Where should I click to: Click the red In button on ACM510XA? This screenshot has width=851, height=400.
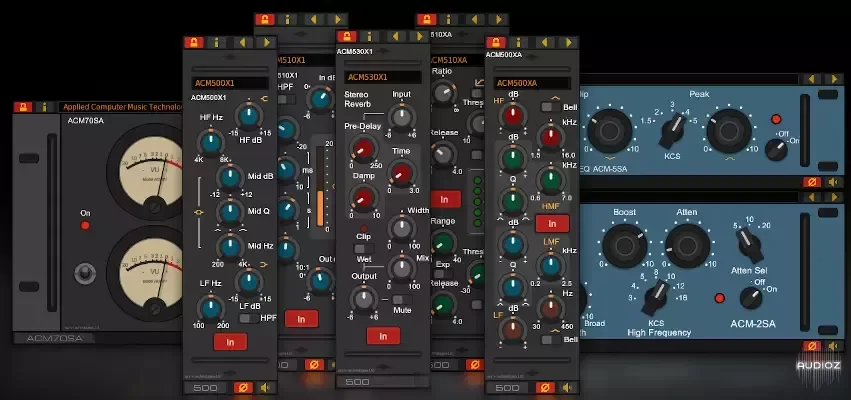[444, 199]
